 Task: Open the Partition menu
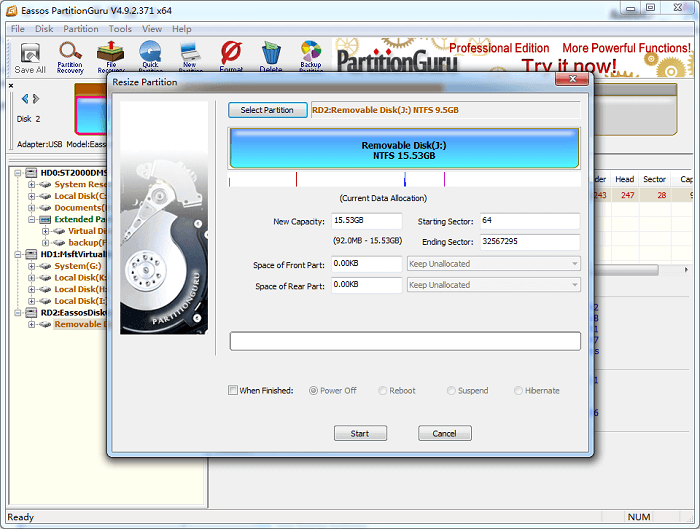point(80,29)
